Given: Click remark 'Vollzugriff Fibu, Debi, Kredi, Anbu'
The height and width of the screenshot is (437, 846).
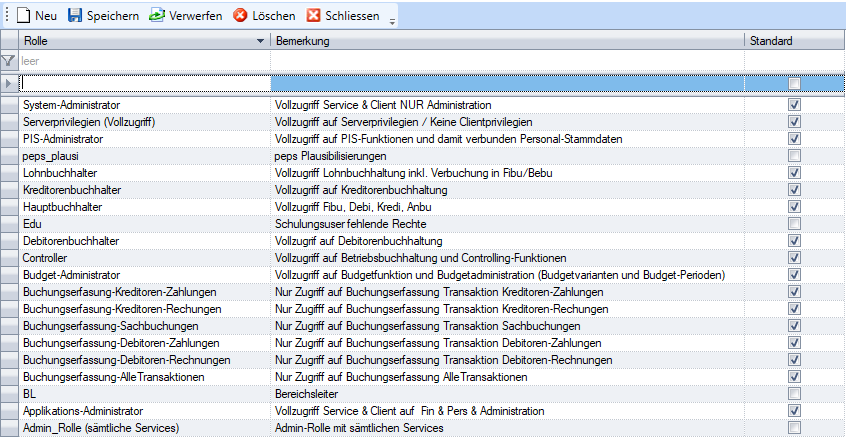Looking at the screenshot, I should pyautogui.click(x=353, y=207).
